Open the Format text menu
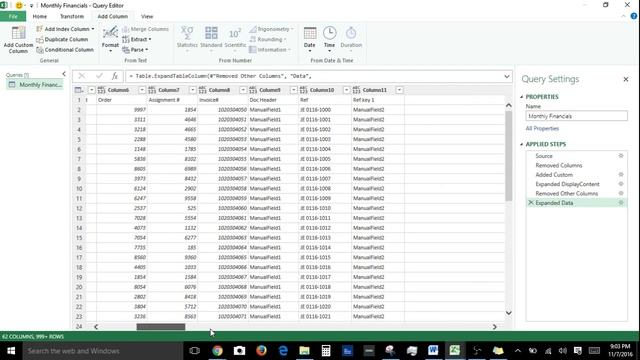 tap(110, 39)
